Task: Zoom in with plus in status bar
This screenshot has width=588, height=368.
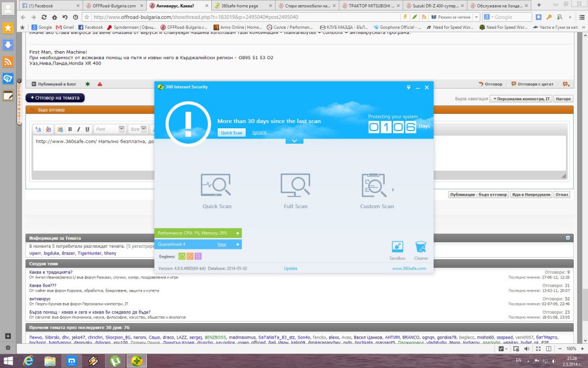Action: click(582, 349)
